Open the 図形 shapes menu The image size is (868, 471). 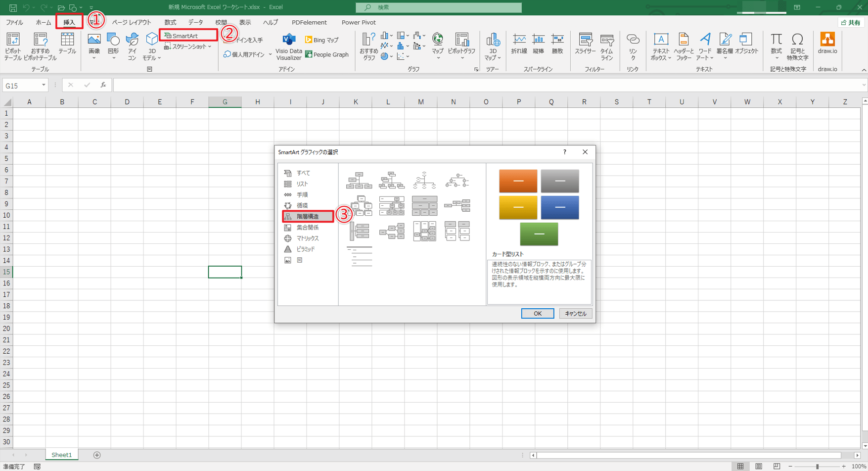pos(113,47)
